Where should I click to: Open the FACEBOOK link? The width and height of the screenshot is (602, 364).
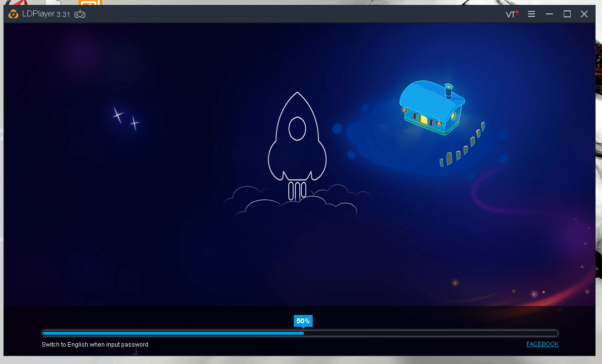tap(542, 344)
